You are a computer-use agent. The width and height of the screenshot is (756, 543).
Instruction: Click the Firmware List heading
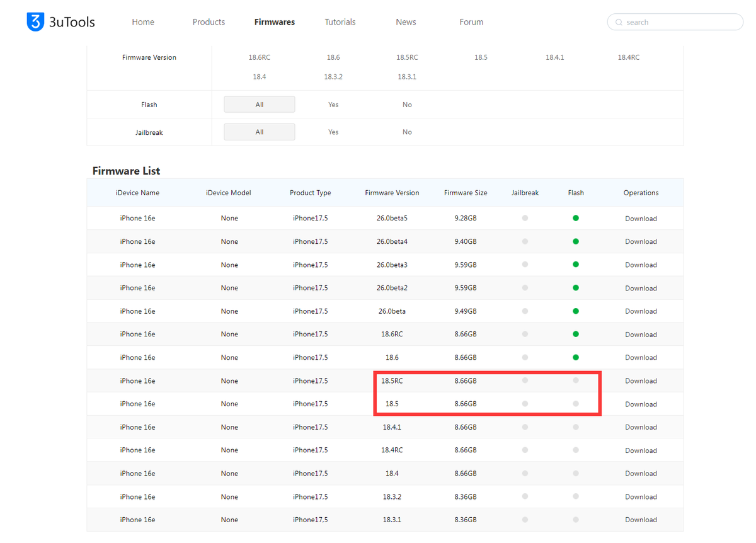tap(126, 171)
